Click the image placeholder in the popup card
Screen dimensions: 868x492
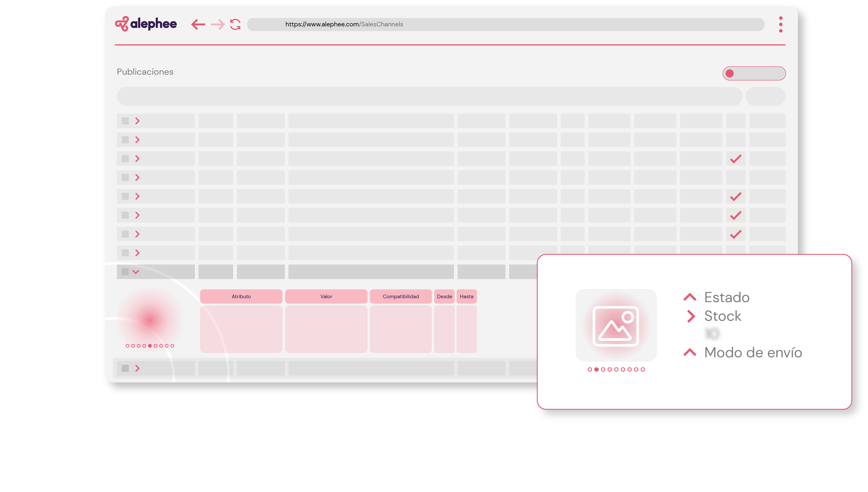point(616,325)
